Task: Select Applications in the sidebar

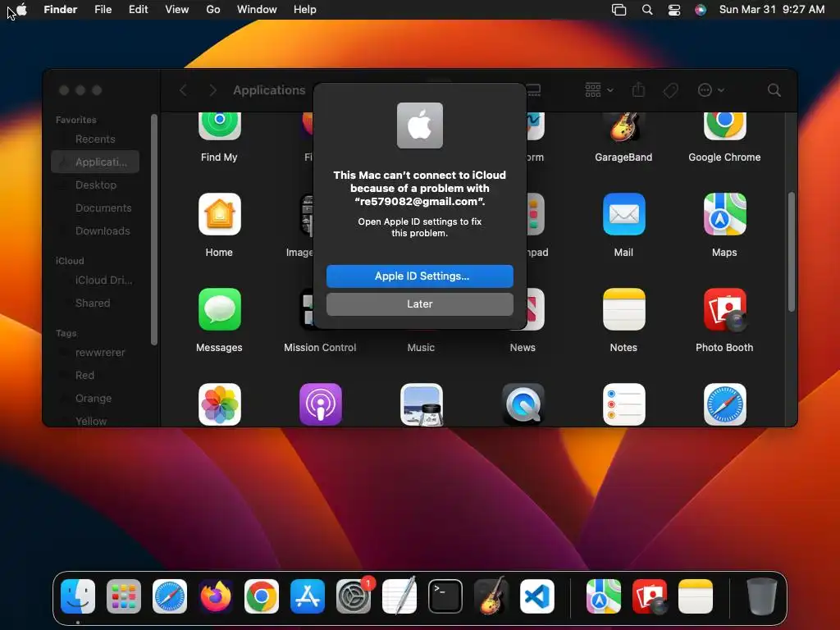Action: (x=95, y=162)
